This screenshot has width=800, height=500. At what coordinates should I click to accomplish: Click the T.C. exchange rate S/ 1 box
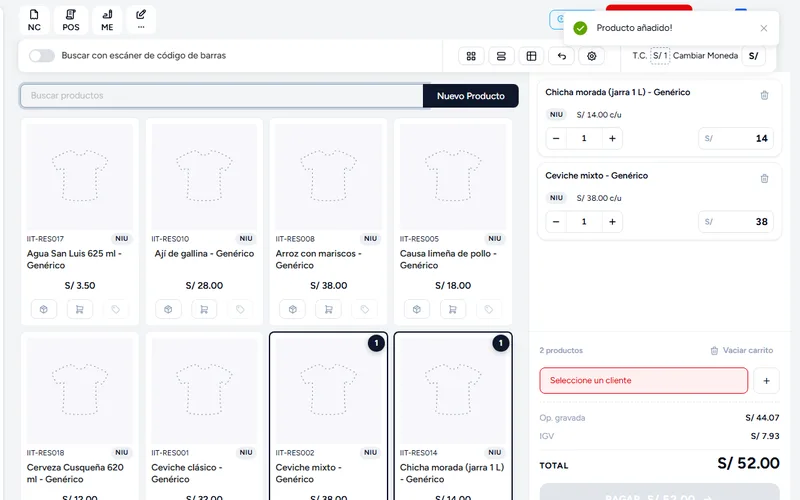pyautogui.click(x=660, y=56)
